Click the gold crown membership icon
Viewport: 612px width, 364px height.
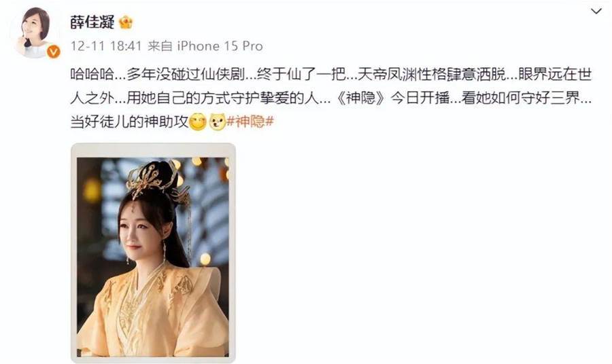tap(126, 22)
